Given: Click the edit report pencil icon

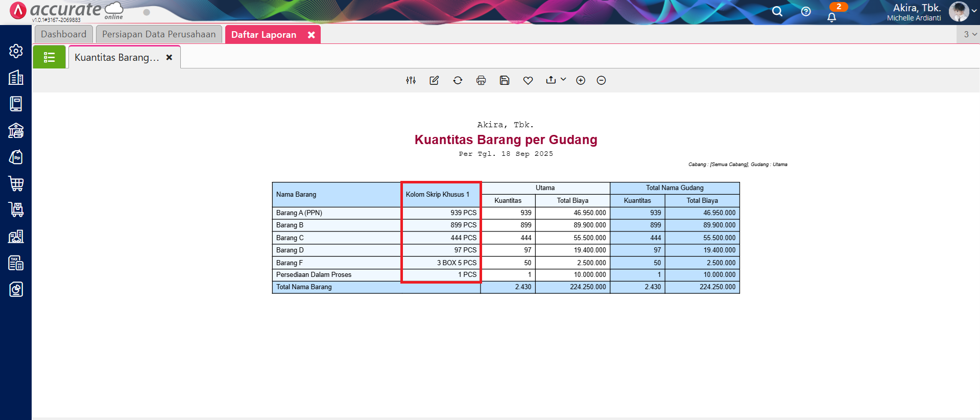Looking at the screenshot, I should click(x=434, y=80).
